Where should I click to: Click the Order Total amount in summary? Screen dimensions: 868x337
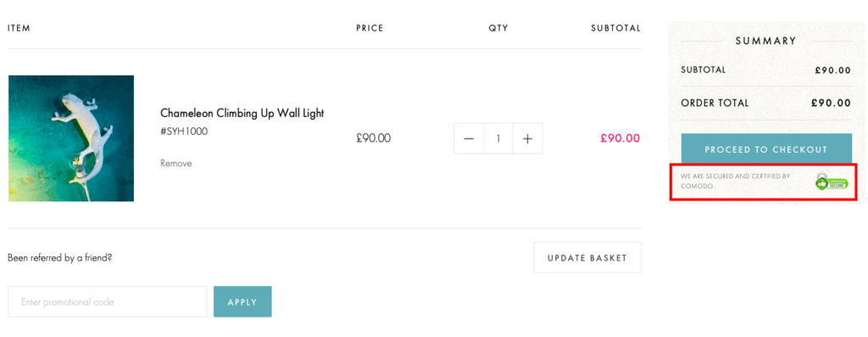[x=831, y=103]
